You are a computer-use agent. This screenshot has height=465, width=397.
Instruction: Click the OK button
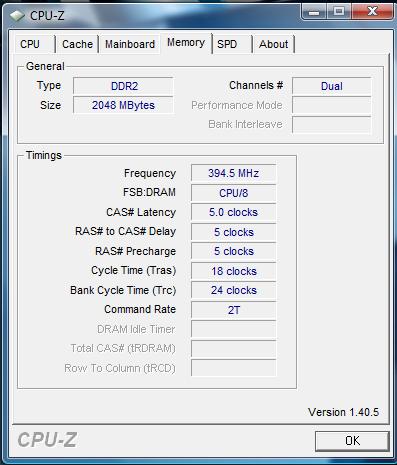pyautogui.click(x=352, y=441)
